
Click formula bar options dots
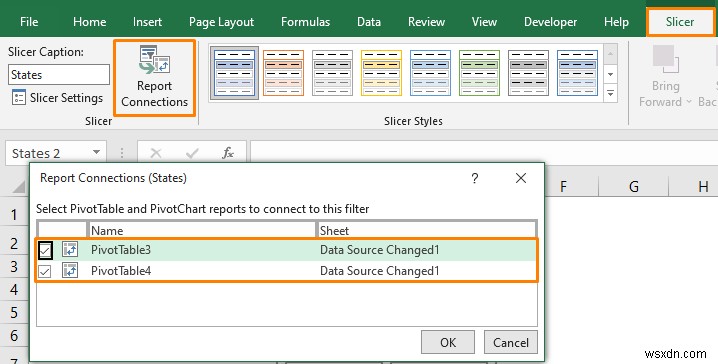coord(122,153)
